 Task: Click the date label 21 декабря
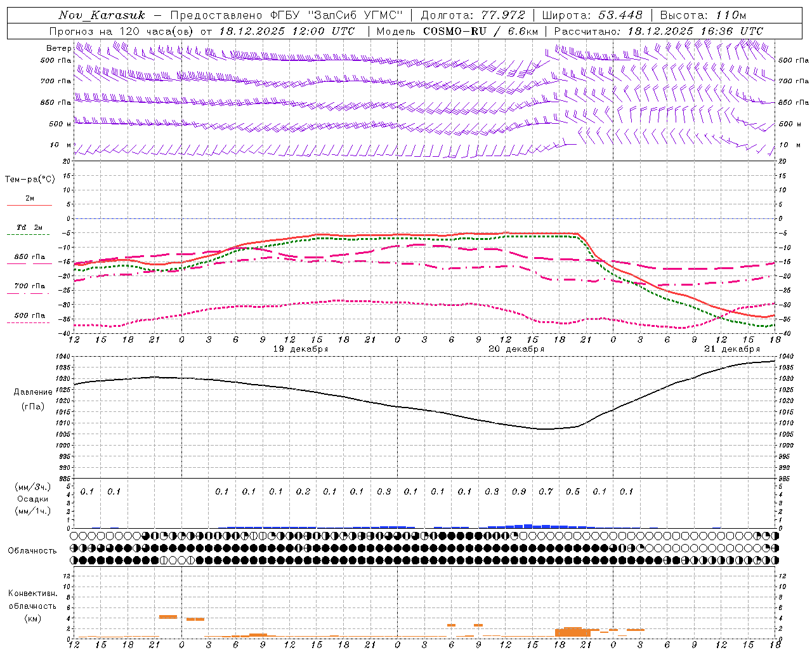pos(732,349)
